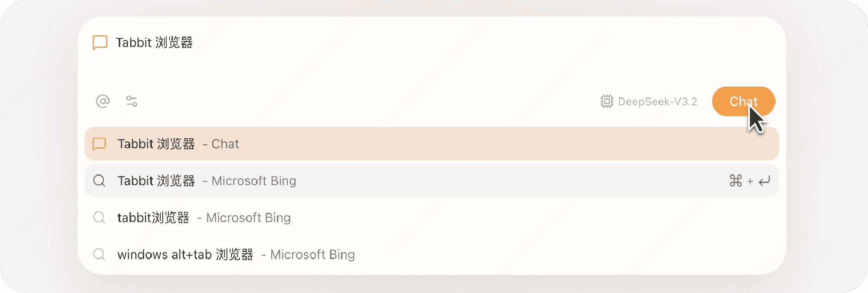Click the "- Chat" label in highlighted row

coord(221,144)
